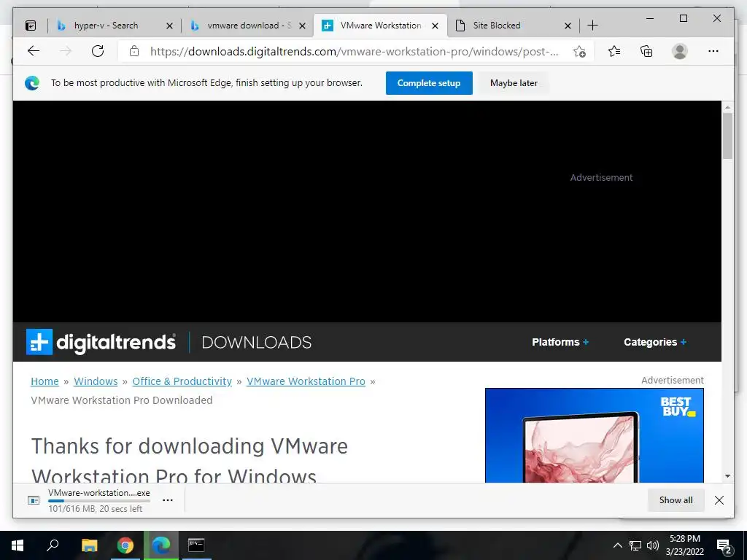Open the profile avatar menu

pyautogui.click(x=680, y=51)
